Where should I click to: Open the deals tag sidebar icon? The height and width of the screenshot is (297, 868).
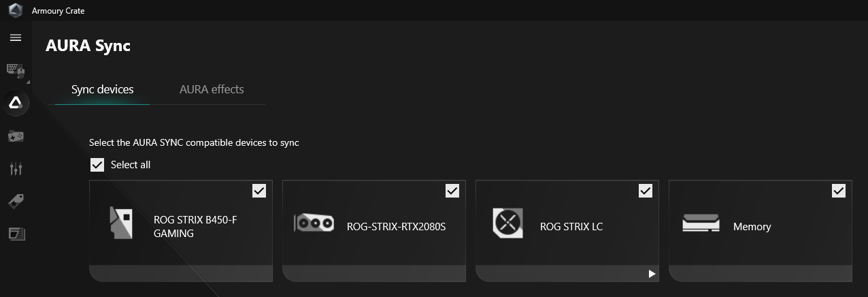(x=16, y=201)
